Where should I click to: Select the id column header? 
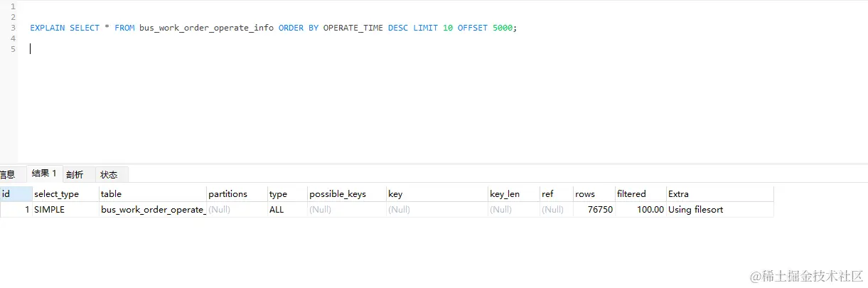click(16, 193)
